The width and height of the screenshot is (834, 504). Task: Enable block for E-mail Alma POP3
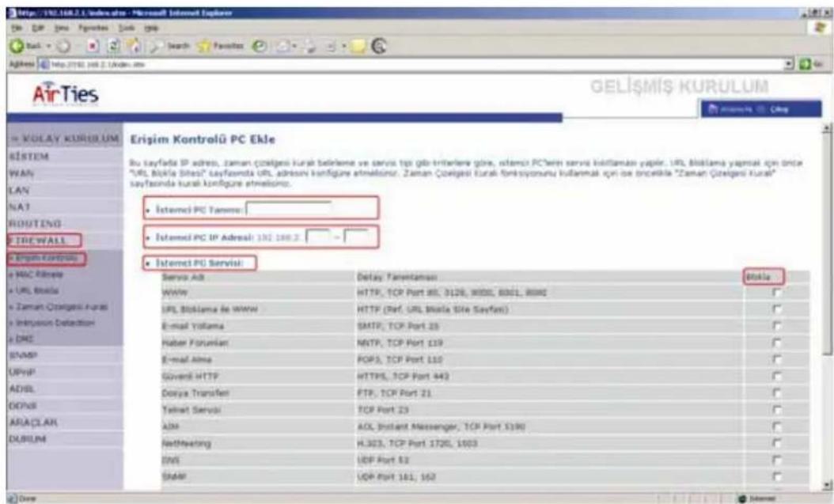(x=777, y=359)
